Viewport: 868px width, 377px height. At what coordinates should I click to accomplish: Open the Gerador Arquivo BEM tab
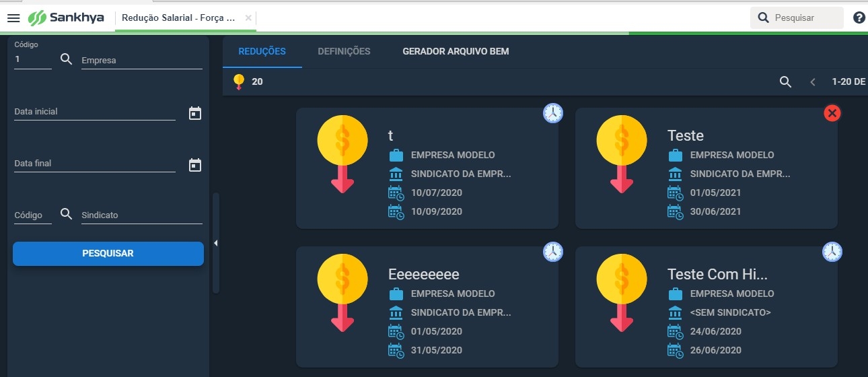456,51
